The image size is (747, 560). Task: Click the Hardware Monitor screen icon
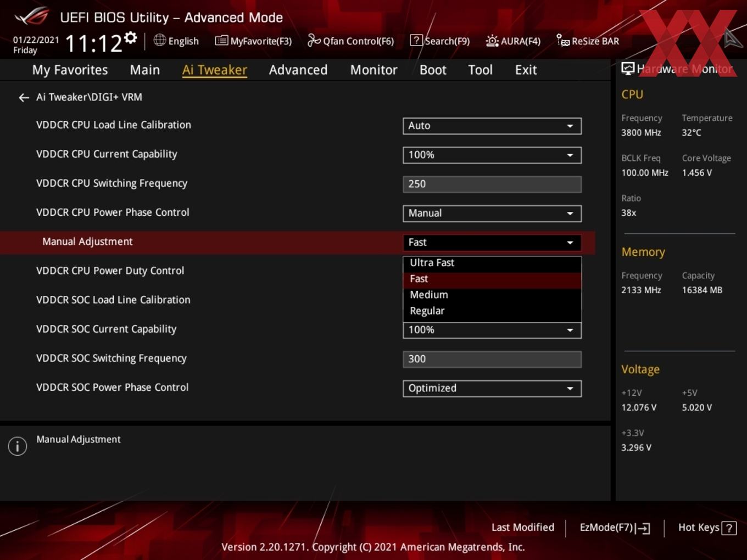click(x=628, y=69)
